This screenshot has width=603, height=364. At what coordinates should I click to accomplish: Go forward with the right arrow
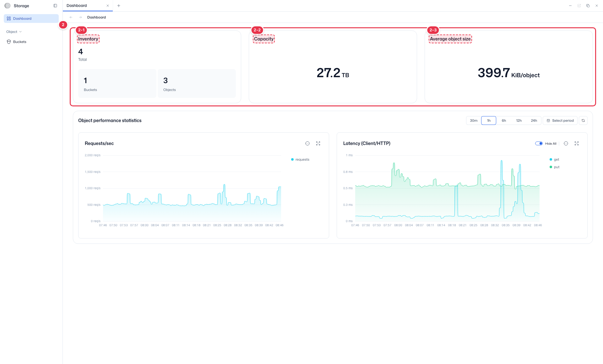[x=80, y=17]
